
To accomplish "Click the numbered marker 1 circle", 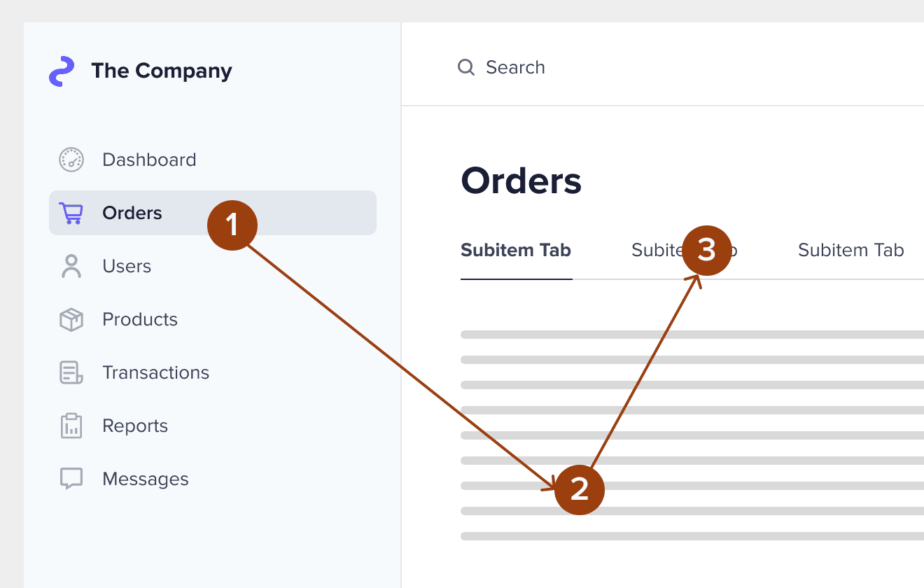I will point(232,225).
